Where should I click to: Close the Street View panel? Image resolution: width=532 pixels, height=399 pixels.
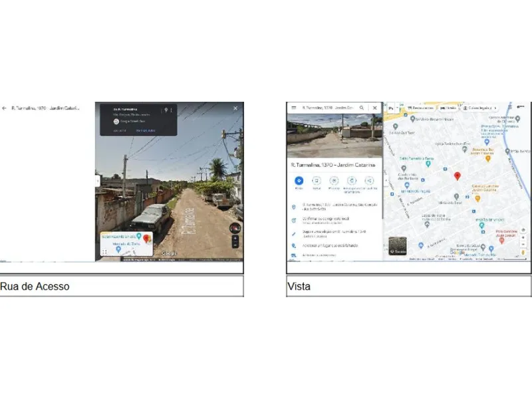pyautogui.click(x=235, y=108)
